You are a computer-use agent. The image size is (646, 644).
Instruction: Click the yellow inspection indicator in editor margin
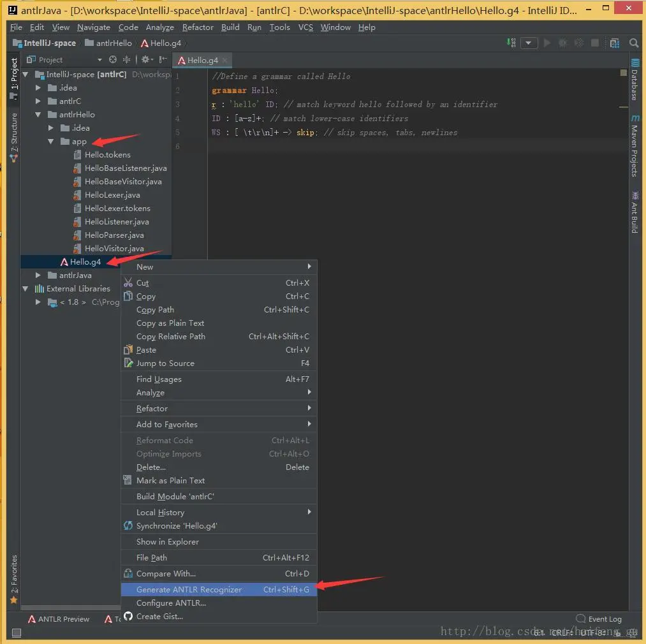623,73
